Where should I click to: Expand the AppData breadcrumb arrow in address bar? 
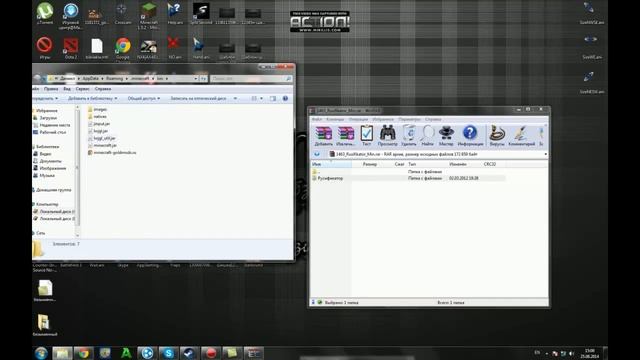(102, 78)
